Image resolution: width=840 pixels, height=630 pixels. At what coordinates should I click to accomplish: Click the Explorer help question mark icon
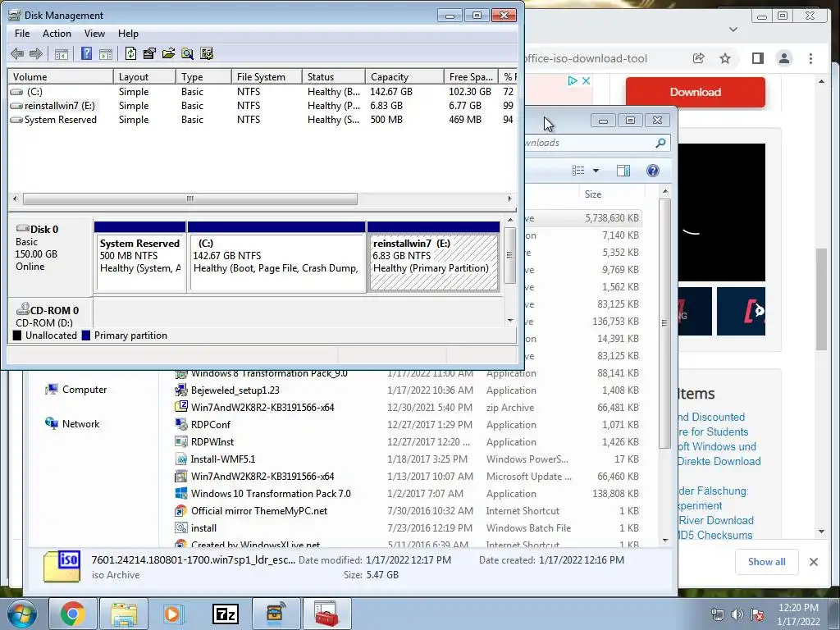[x=652, y=171]
